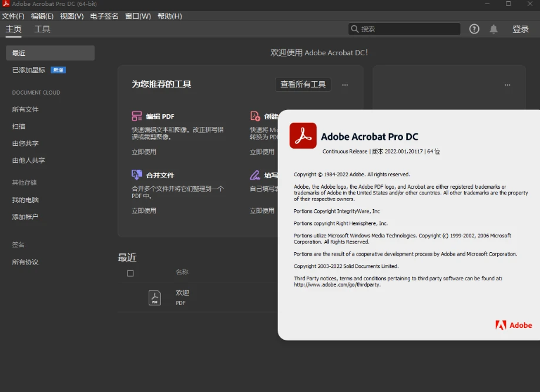
Task: Click 立即使用 under 编辑 PDF
Action: click(143, 152)
